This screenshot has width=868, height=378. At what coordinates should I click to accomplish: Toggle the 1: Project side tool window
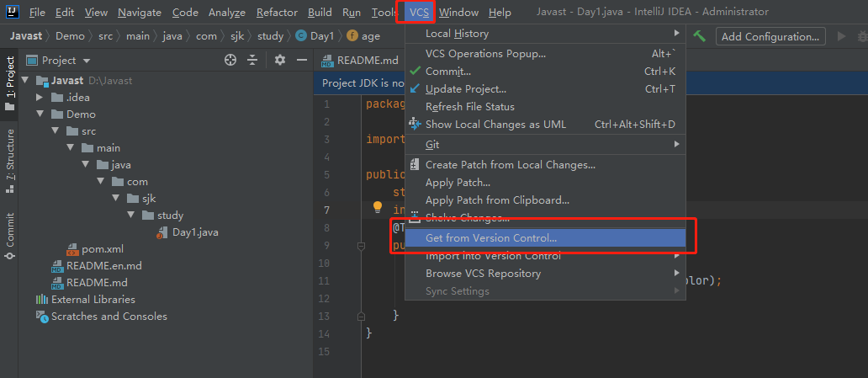point(9,82)
